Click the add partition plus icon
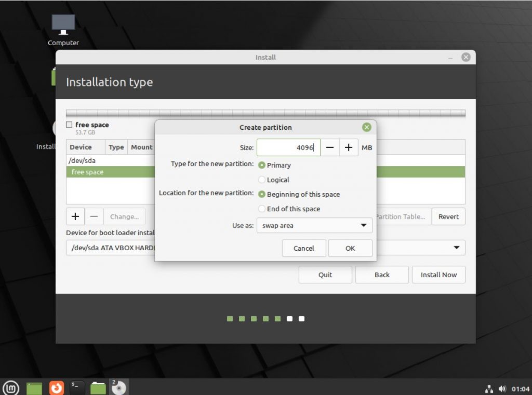The height and width of the screenshot is (395, 532). (x=75, y=216)
